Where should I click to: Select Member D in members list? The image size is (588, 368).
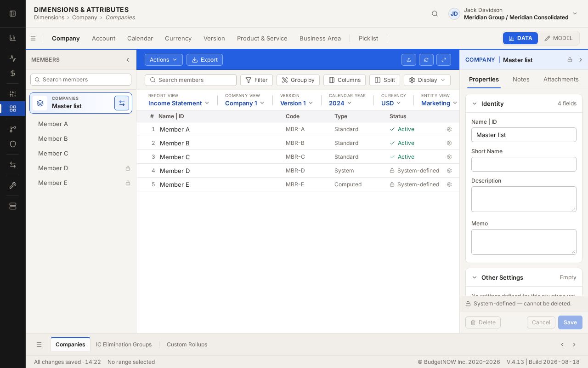[x=81, y=168]
